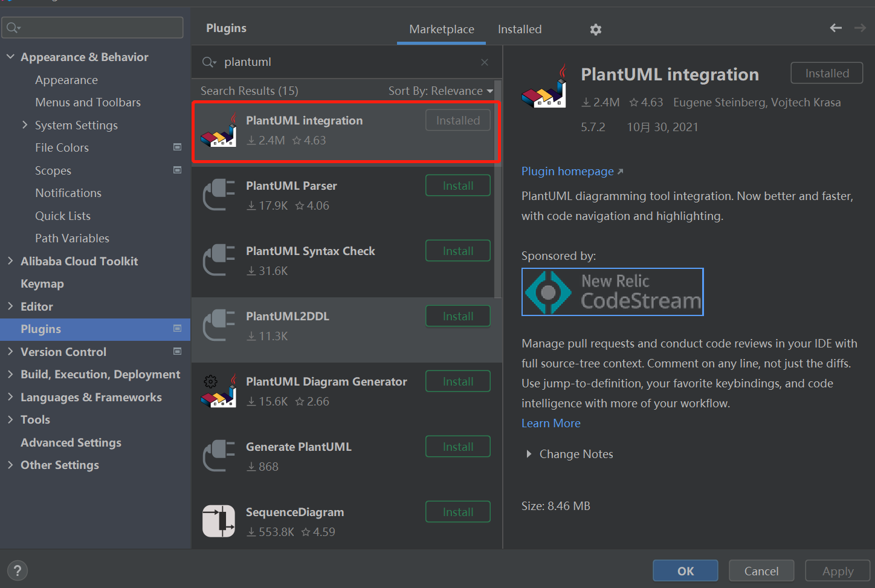Screen dimensions: 875x588
Task: Open the Plugin homepage link
Action: [x=572, y=171]
